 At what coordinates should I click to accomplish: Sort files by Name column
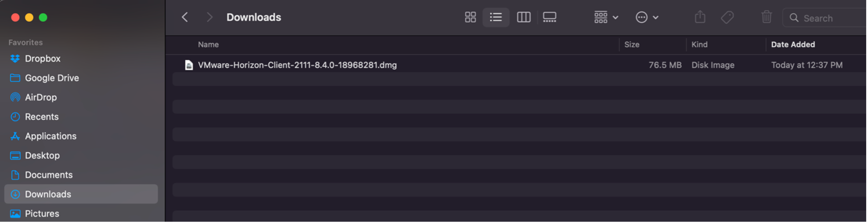pyautogui.click(x=208, y=44)
